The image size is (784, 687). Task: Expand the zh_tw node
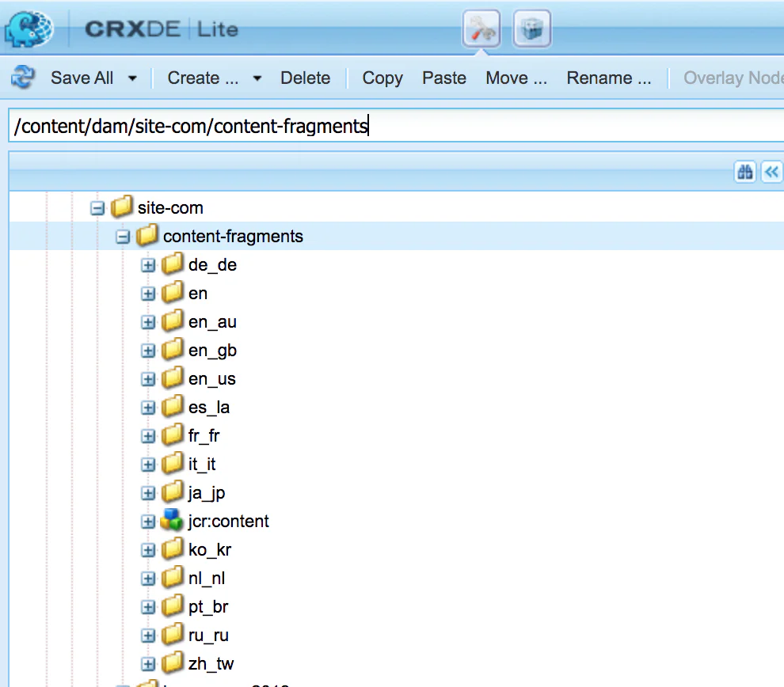pos(148,664)
